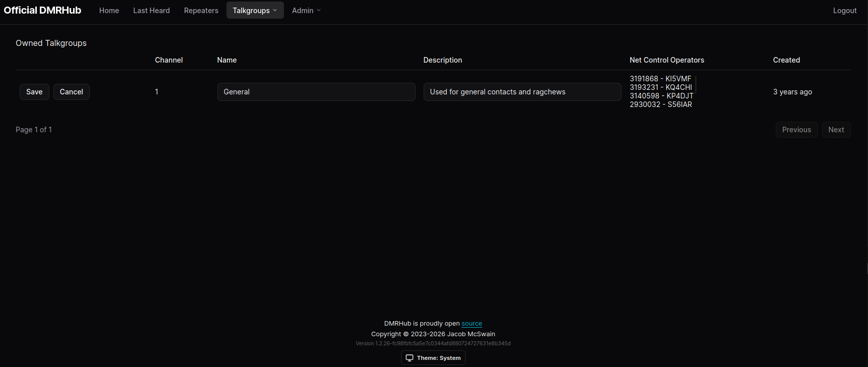This screenshot has height=367, width=868.
Task: Click the Official DMRHub brand title
Action: 42,10
